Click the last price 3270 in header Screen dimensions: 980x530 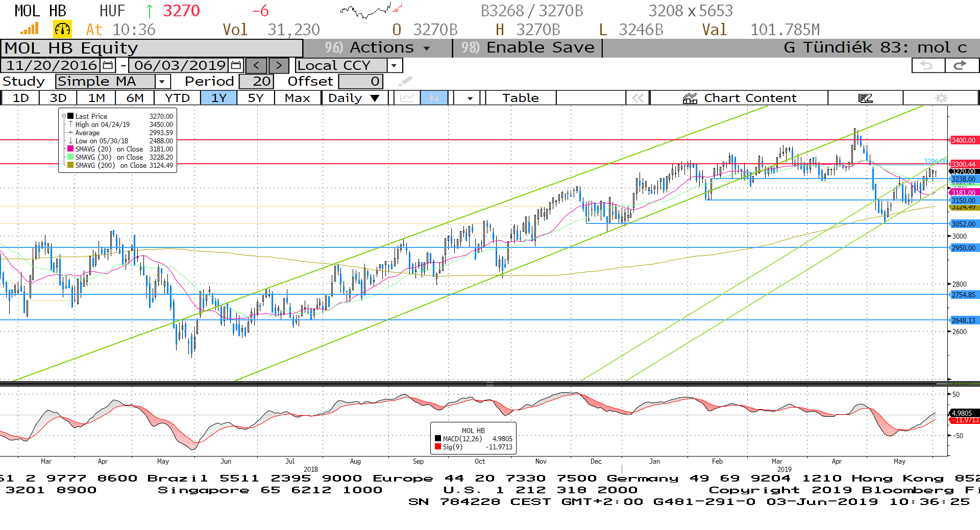point(182,10)
